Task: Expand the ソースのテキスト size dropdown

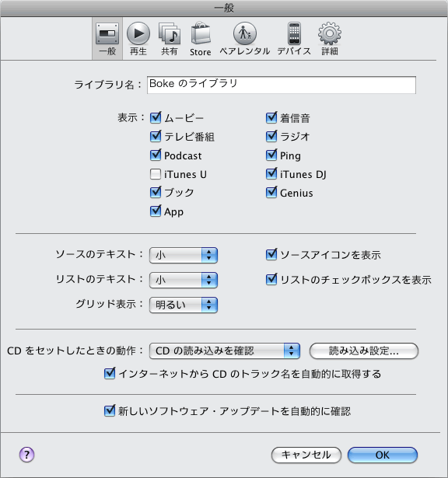Action: (x=184, y=255)
